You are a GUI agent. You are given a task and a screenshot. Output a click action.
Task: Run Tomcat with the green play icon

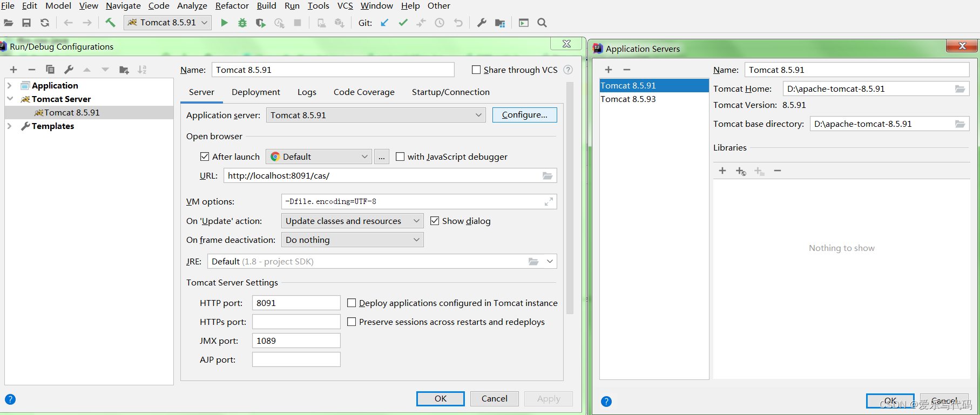point(224,23)
